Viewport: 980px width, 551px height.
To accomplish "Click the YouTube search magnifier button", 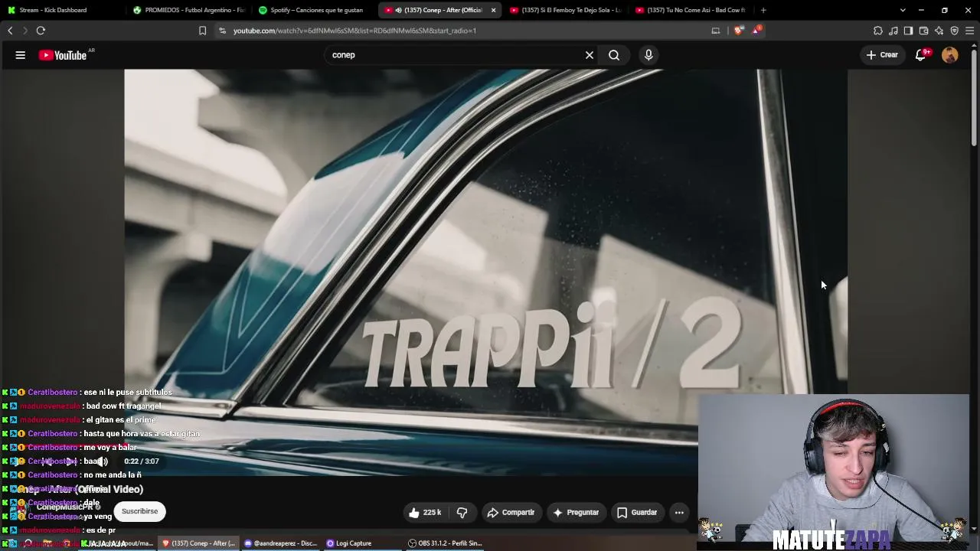I will (x=614, y=55).
